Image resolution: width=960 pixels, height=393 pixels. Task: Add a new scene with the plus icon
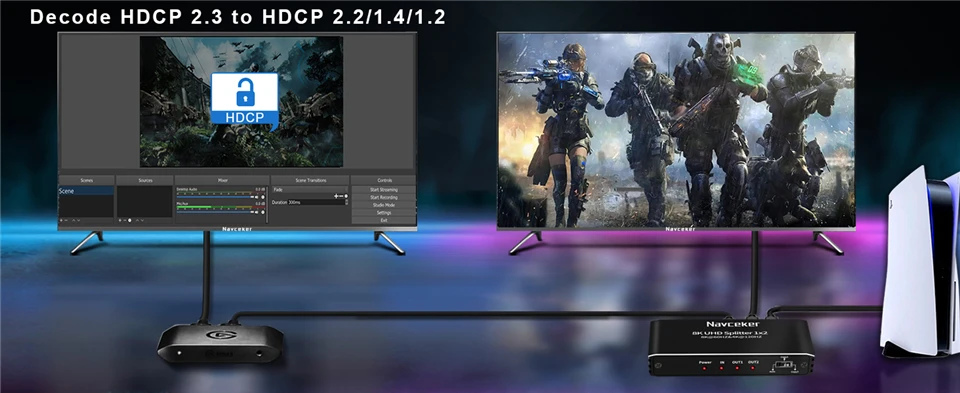point(61,220)
